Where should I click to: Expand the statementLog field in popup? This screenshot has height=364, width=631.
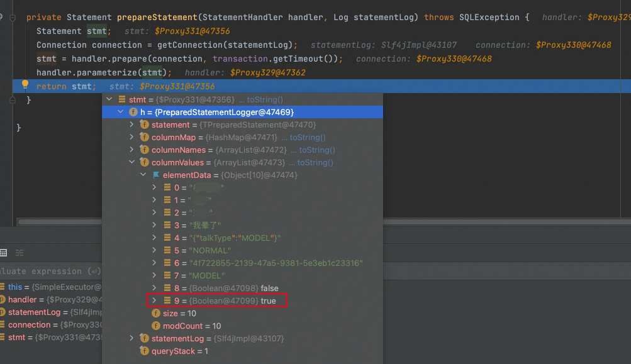(x=131, y=338)
